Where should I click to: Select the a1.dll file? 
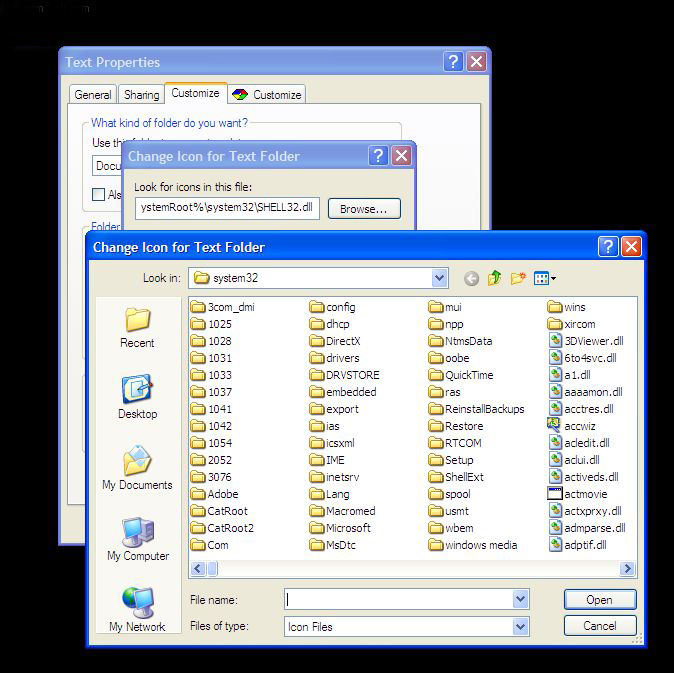(x=570, y=375)
